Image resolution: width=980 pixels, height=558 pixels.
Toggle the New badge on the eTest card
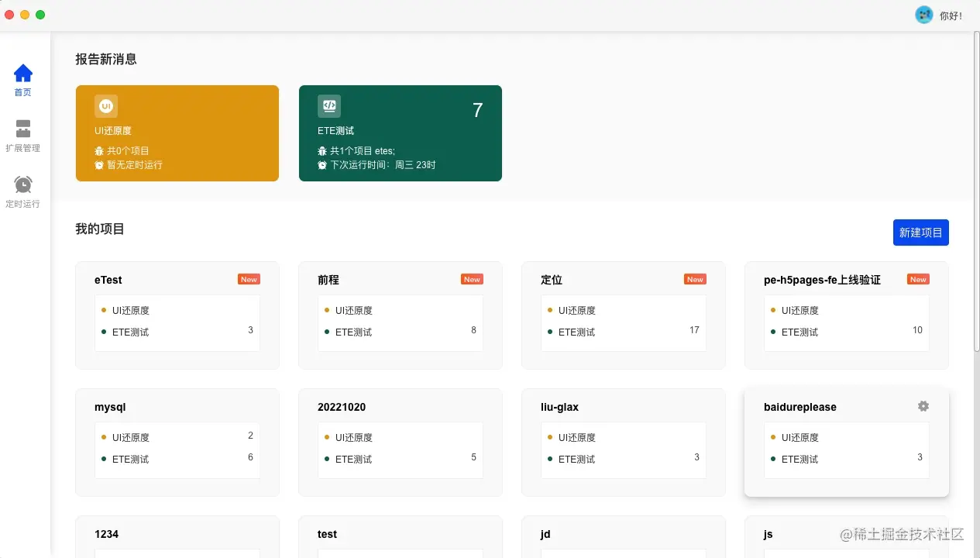pos(248,279)
